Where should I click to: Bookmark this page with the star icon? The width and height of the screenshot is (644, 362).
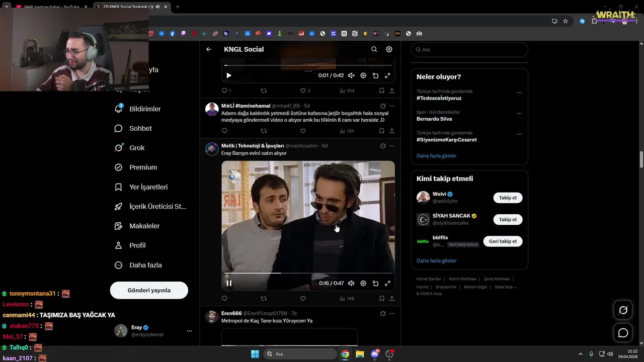pyautogui.click(x=566, y=21)
